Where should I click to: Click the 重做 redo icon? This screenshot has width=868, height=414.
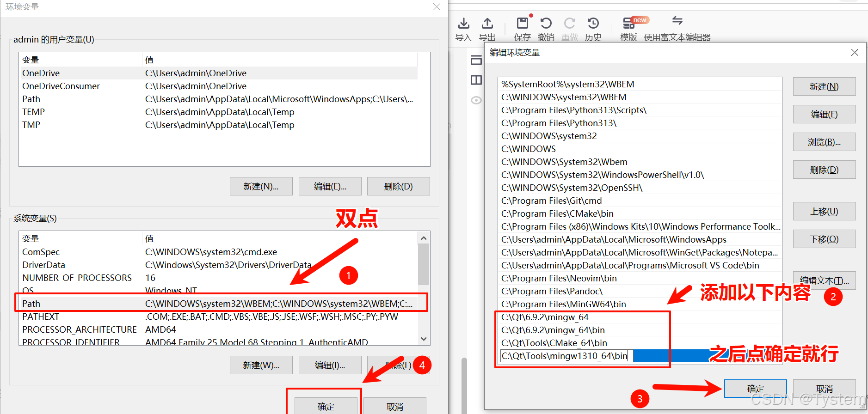570,24
